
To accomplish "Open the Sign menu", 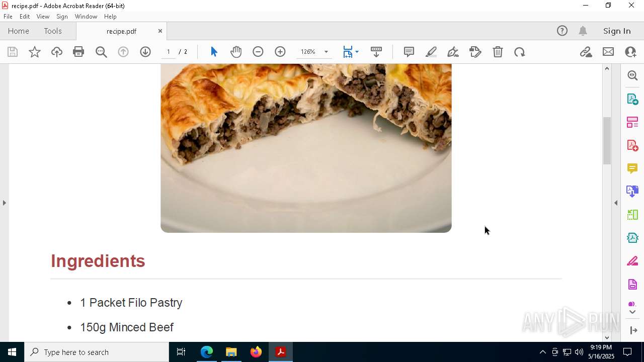I will pos(62,17).
